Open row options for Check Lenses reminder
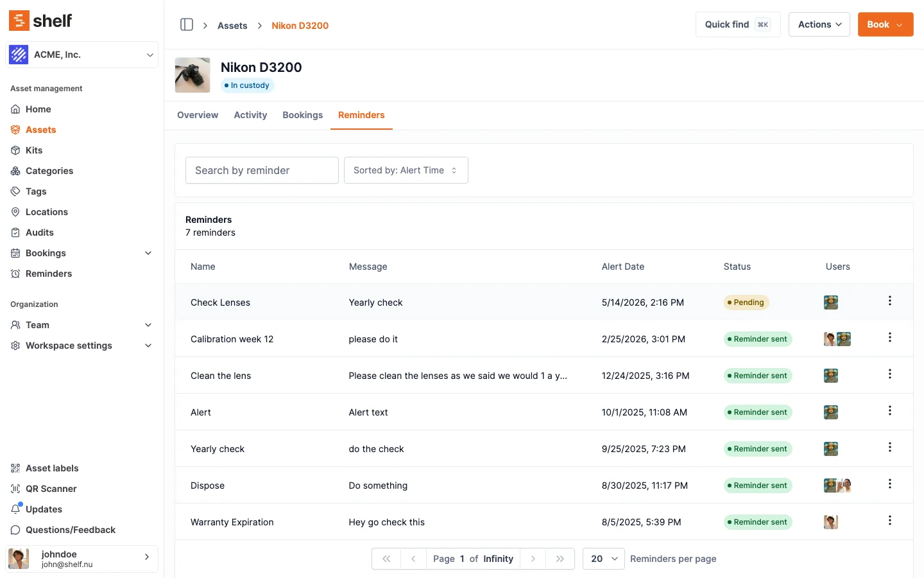Image resolution: width=924 pixels, height=578 pixels. pos(889,301)
